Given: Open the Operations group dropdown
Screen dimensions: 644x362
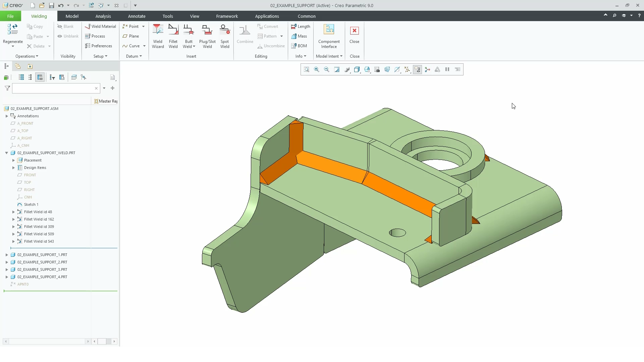Looking at the screenshot, I should pos(26,56).
